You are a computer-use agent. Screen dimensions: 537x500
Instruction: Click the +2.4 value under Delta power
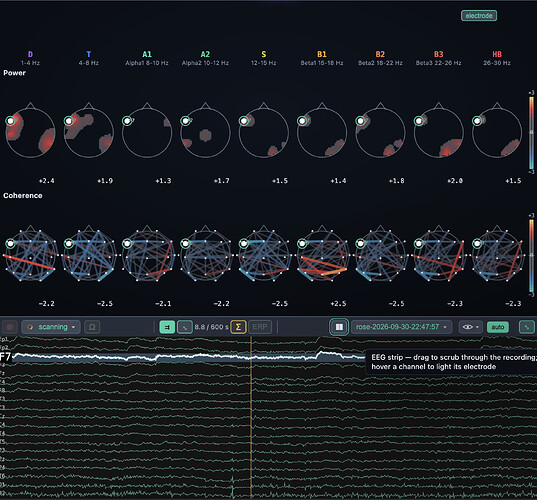click(x=47, y=181)
